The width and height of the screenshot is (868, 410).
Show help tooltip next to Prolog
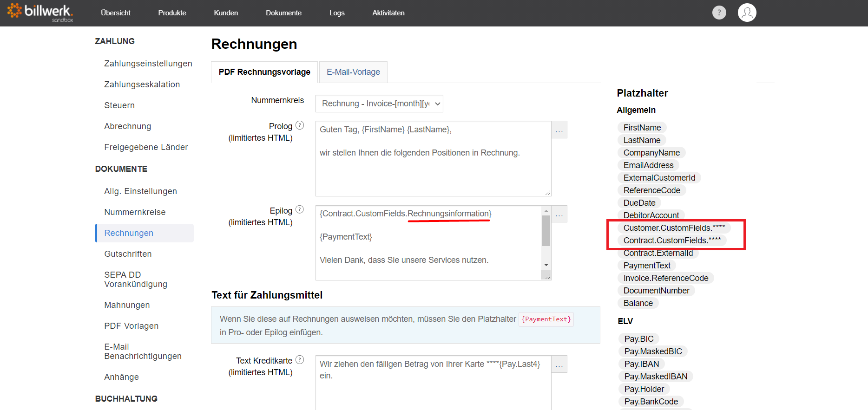click(300, 125)
